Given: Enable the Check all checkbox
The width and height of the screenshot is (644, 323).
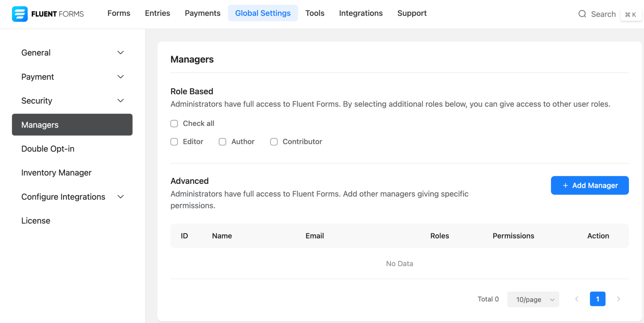Looking at the screenshot, I should tap(174, 123).
